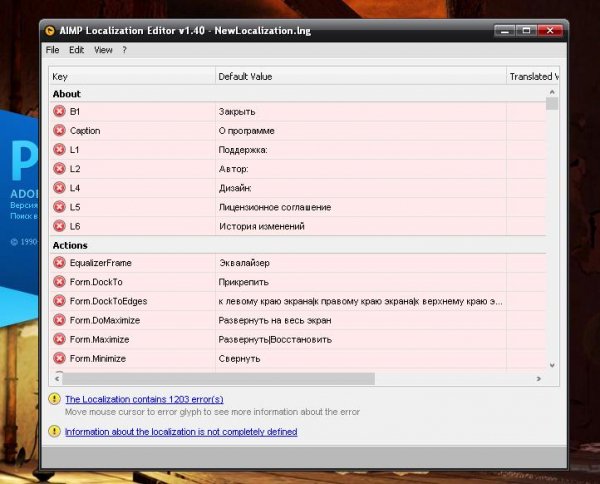
Task: Select the L4 key name
Action: tap(75, 188)
